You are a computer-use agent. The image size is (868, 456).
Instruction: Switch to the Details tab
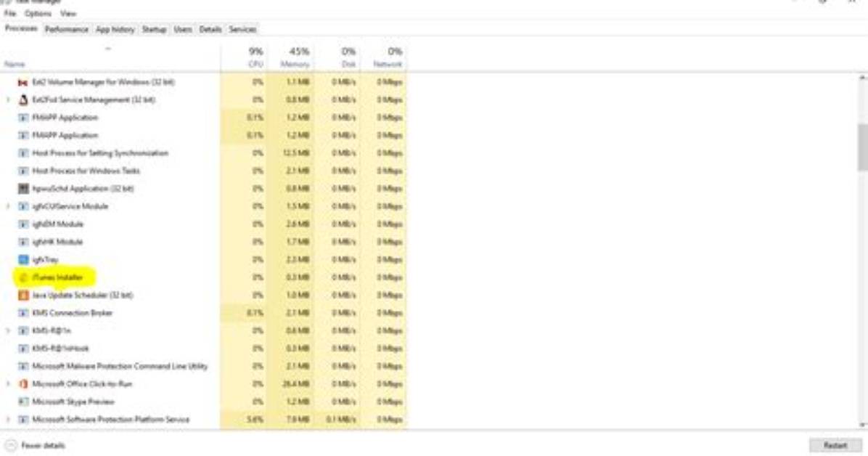[x=210, y=29]
